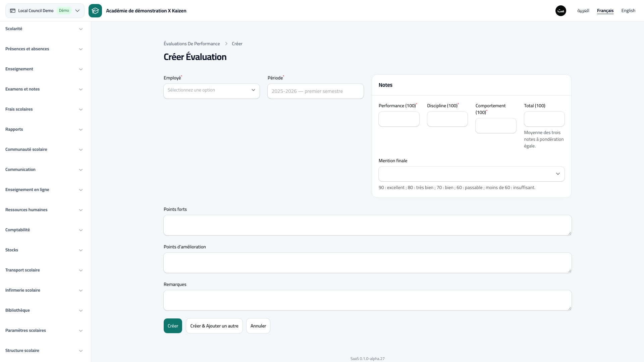644x362 pixels.
Task: Click the green Créer button
Action: [x=173, y=326]
